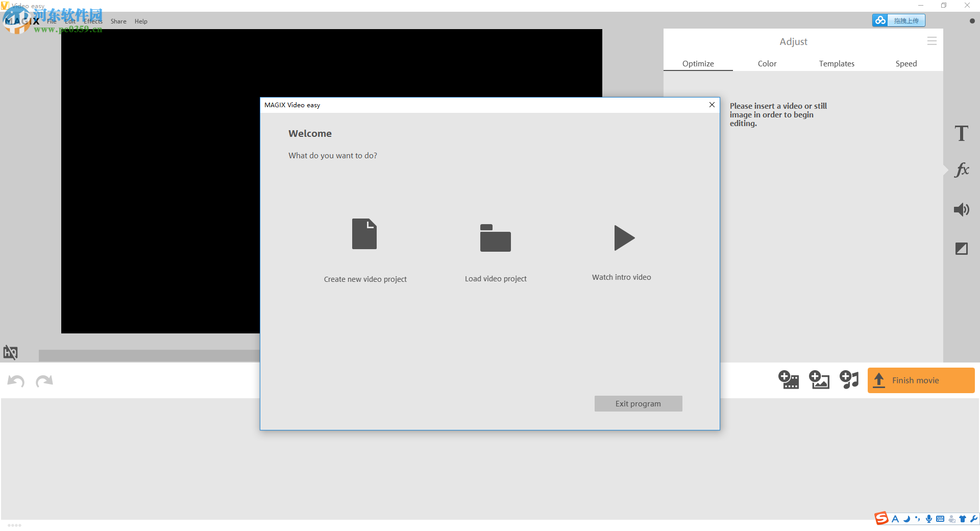Add a video file to the project
The height and width of the screenshot is (531, 980).
tap(789, 380)
